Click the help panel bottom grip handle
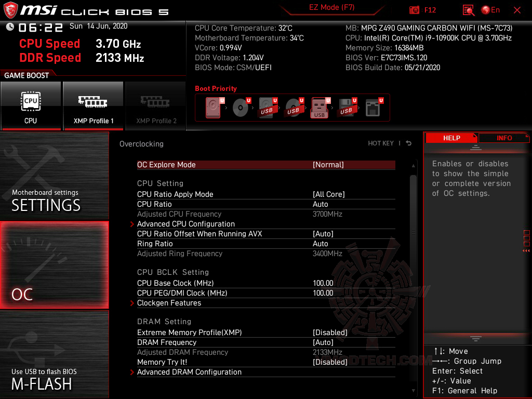Image resolution: width=532 pixels, height=399 pixels. coord(476,338)
